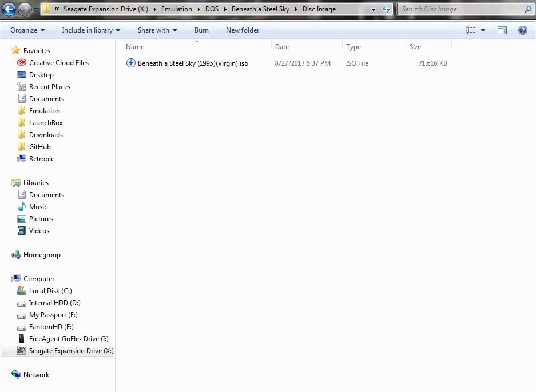Toggle the preview pane button
536x392 pixels.
click(502, 30)
